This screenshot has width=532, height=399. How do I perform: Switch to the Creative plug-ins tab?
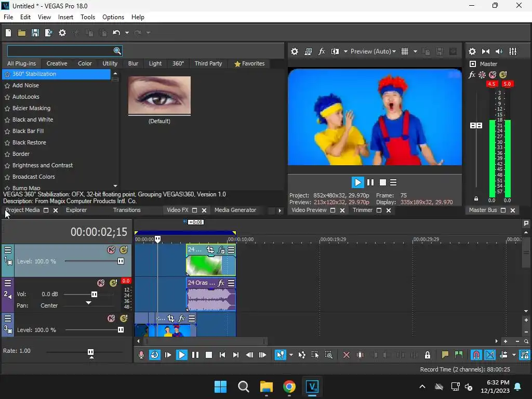pyautogui.click(x=57, y=63)
